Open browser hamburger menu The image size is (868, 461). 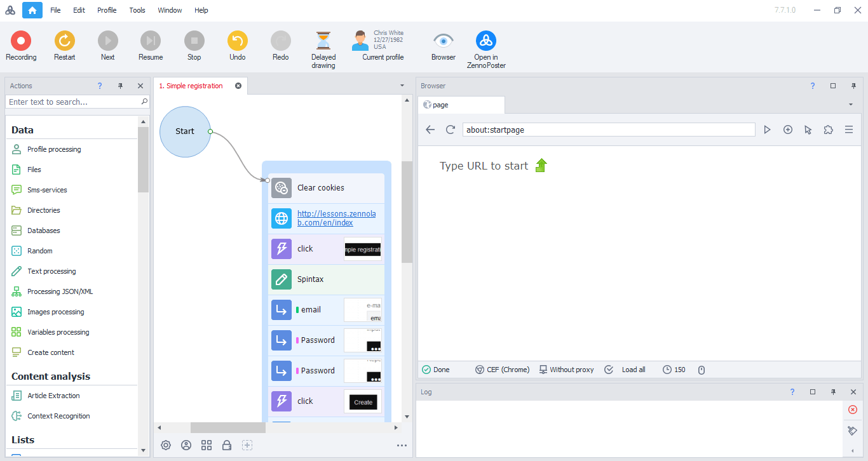coord(848,130)
